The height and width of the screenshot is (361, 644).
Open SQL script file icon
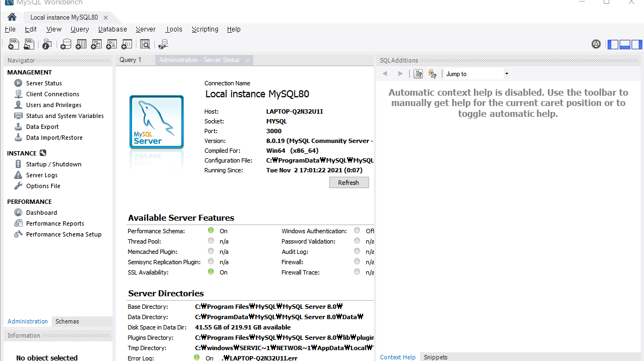coord(29,44)
